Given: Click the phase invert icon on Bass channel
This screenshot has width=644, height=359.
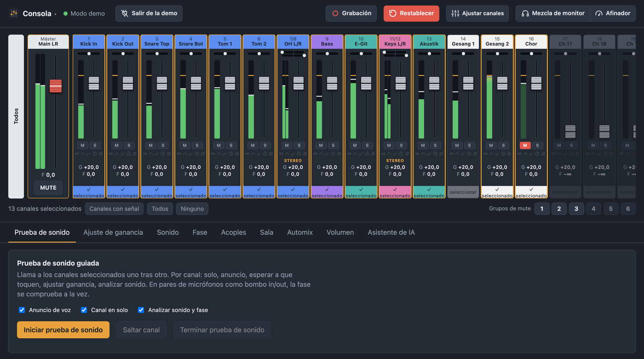Looking at the screenshot, I should pyautogui.click(x=339, y=154).
